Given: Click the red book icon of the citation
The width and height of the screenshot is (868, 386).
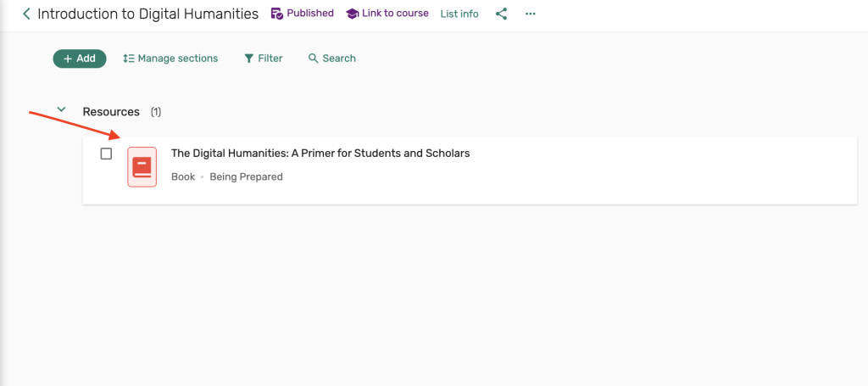Looking at the screenshot, I should [x=142, y=167].
